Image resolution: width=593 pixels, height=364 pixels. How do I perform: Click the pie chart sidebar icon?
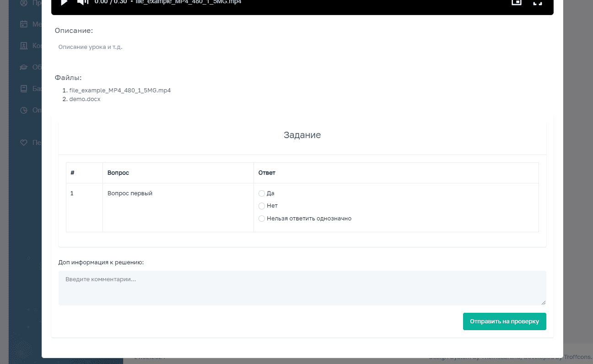coord(24,110)
